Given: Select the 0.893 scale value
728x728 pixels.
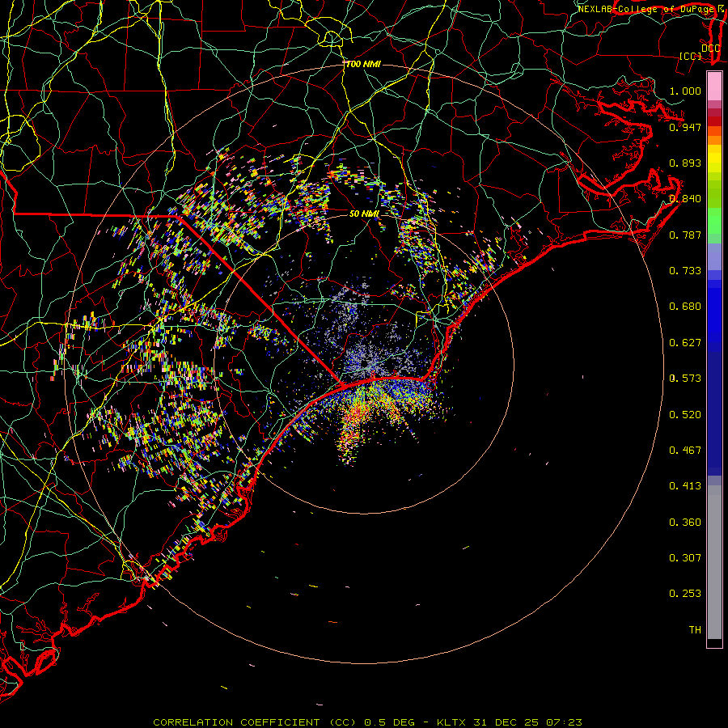Looking at the screenshot, I should coord(685,163).
